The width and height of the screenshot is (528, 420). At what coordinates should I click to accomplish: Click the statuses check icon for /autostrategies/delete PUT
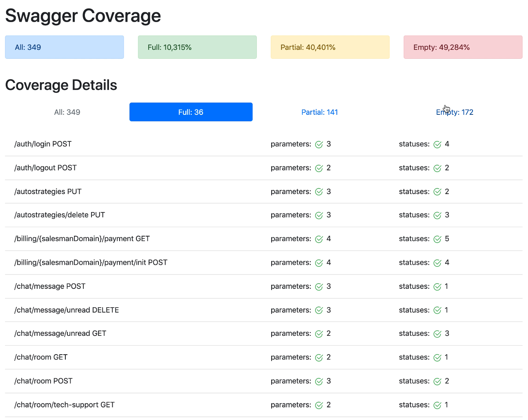tap(437, 215)
